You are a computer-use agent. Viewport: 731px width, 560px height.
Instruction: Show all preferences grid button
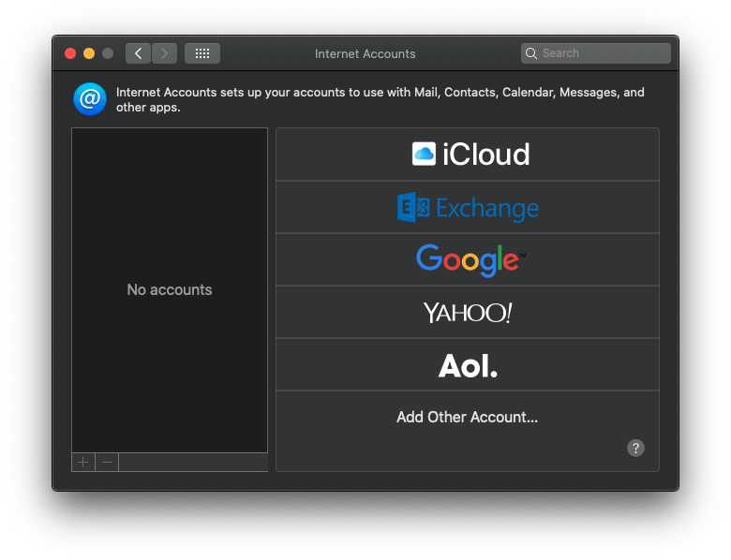[x=202, y=53]
